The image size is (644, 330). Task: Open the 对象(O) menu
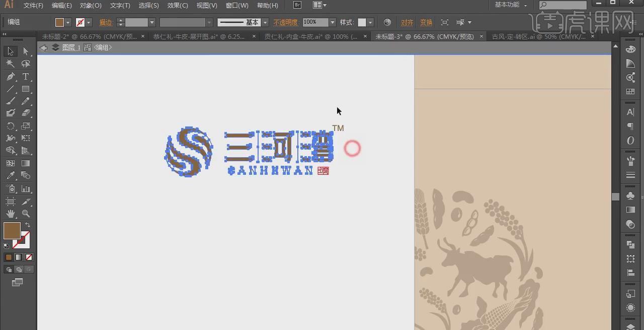click(x=91, y=6)
